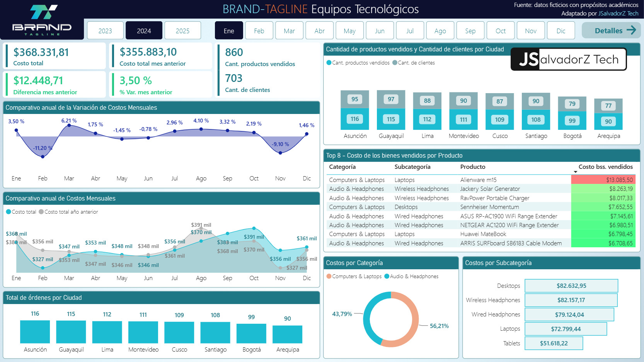
Task: Select the 2025 year slicer
Action: coord(182,31)
